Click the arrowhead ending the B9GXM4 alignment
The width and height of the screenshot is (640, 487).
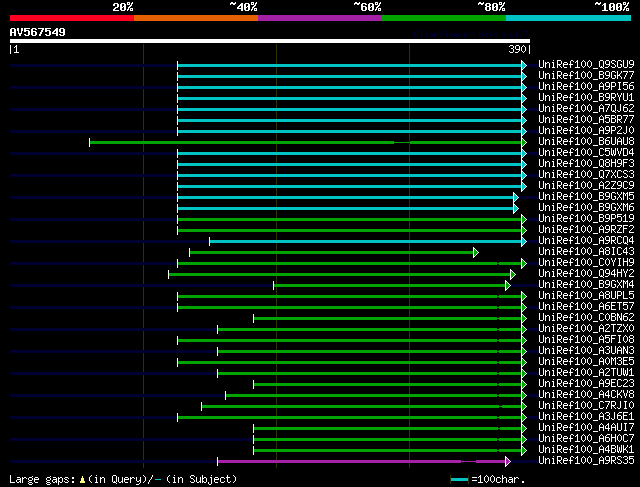[508, 286]
